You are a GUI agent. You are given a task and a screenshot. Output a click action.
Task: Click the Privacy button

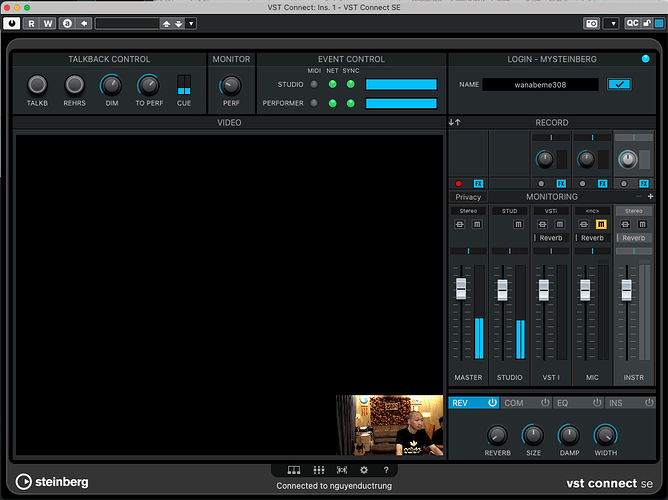[x=468, y=197]
